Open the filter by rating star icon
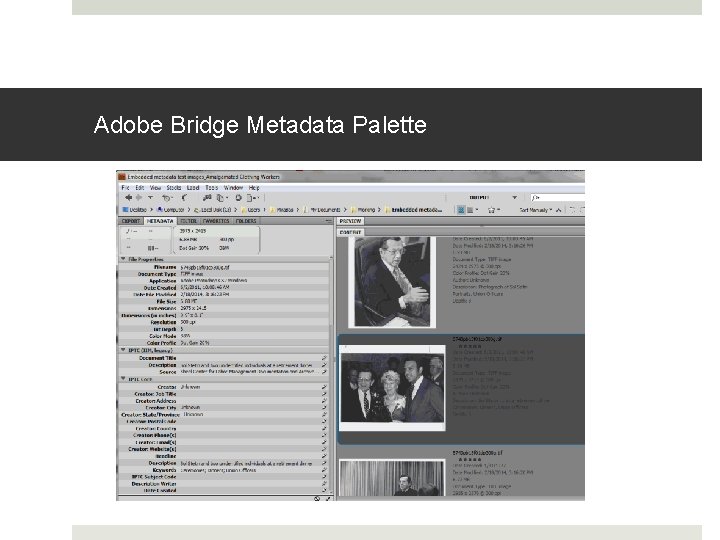 tap(493, 210)
